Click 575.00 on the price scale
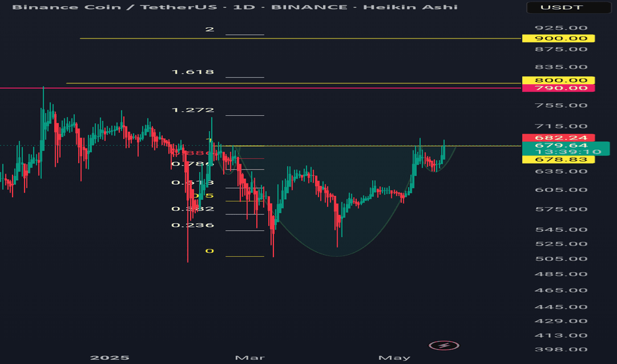The width and height of the screenshot is (617, 364). tap(561, 209)
